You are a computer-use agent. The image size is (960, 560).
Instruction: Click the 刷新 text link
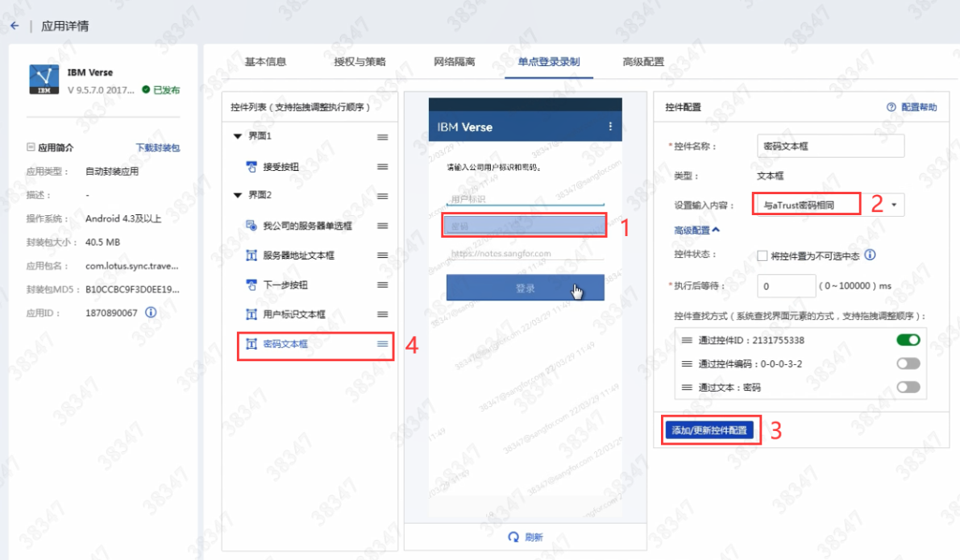[534, 537]
